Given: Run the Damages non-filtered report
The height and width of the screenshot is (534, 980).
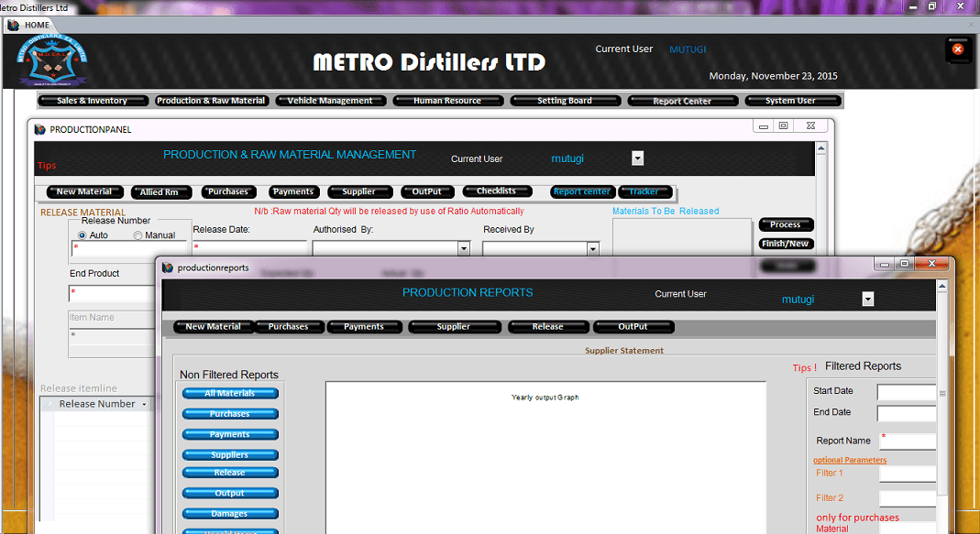Looking at the screenshot, I should (x=230, y=514).
